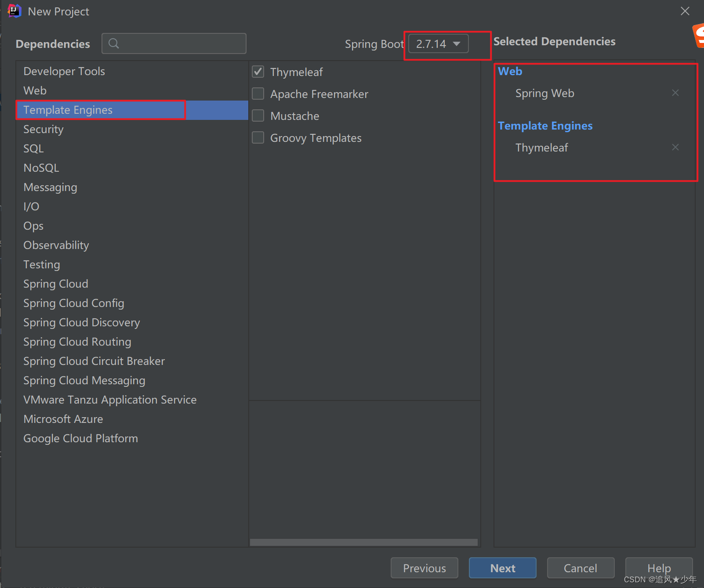Click the Thymeleaf label in middle list
704x588 pixels.
[297, 72]
